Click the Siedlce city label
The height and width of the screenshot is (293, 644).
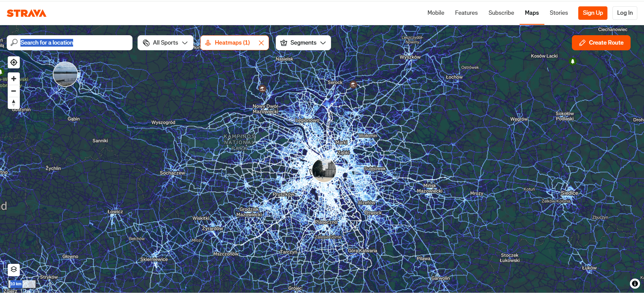click(x=570, y=193)
